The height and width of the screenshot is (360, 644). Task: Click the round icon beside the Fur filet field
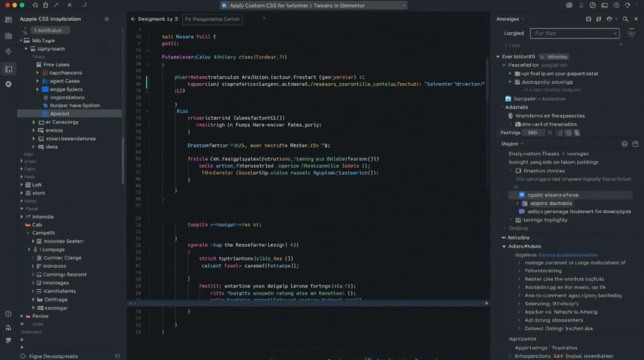[x=631, y=33]
